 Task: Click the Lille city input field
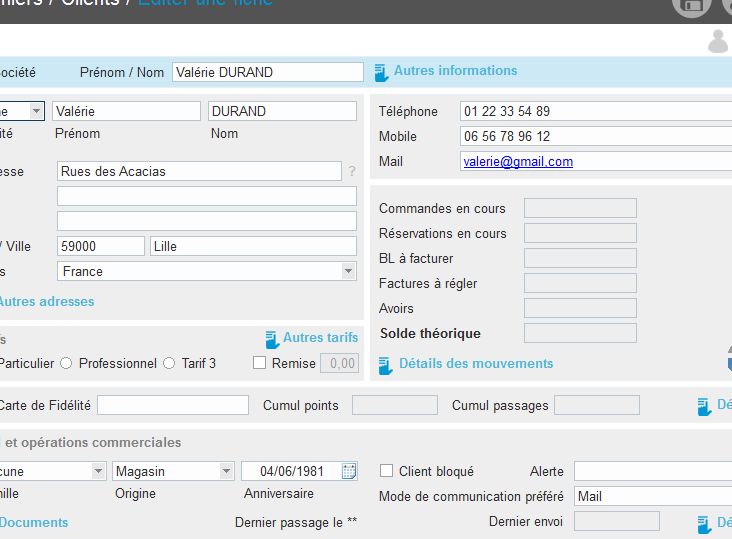point(253,246)
